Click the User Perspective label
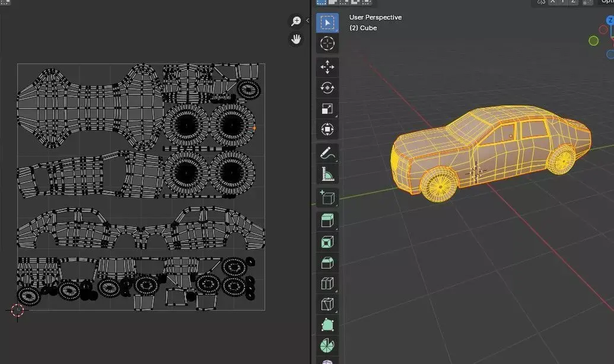This screenshot has height=364, width=614. click(375, 17)
